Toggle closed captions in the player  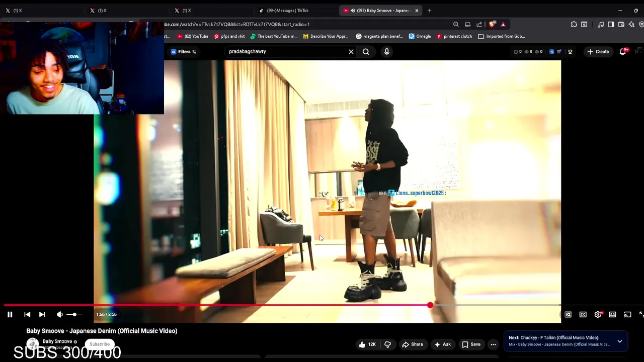tap(583, 314)
